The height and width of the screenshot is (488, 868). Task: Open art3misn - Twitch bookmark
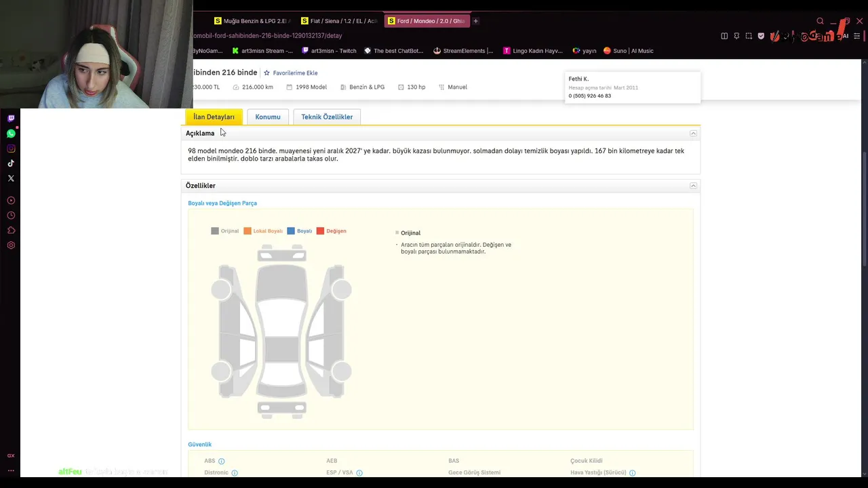tap(329, 51)
